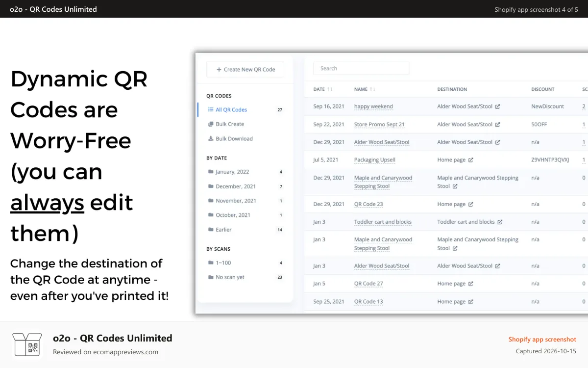
Task: Select All QR Codes in sidebar
Action: click(231, 110)
